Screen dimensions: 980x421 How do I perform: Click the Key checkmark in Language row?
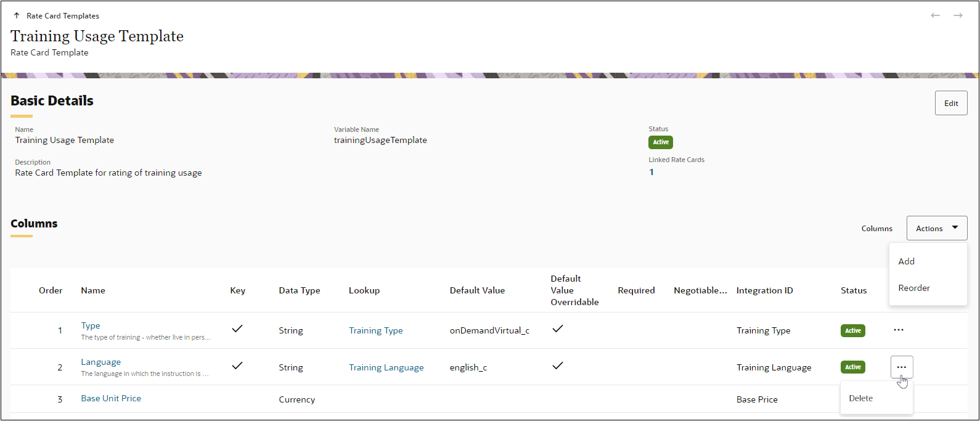pos(237,366)
